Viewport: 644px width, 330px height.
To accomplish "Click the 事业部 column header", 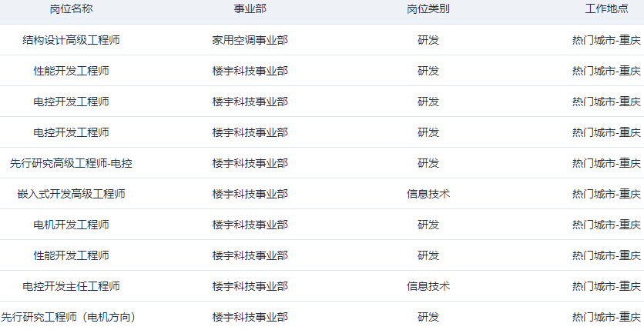I will coord(250,9).
